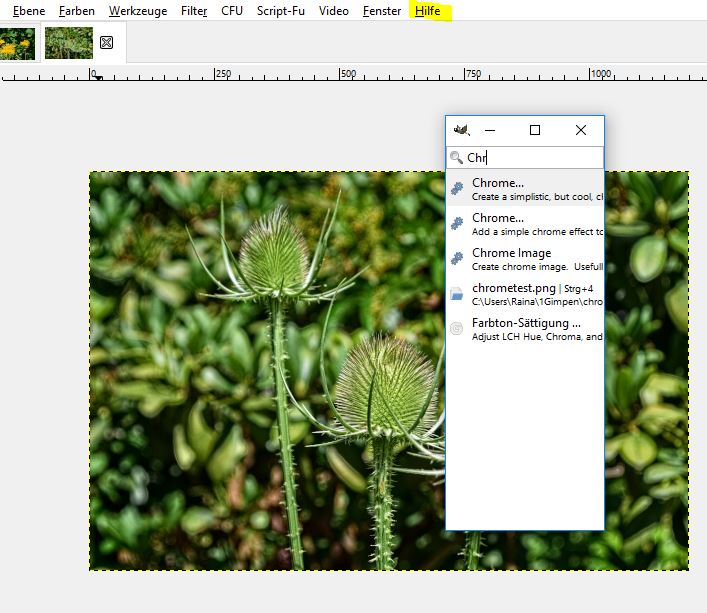Maximize the action search dialog window
Image resolution: width=707 pixels, height=613 pixels.
click(535, 130)
